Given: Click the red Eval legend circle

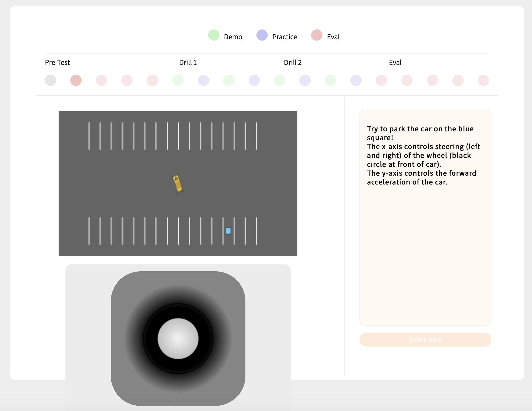Looking at the screenshot, I should point(316,35).
